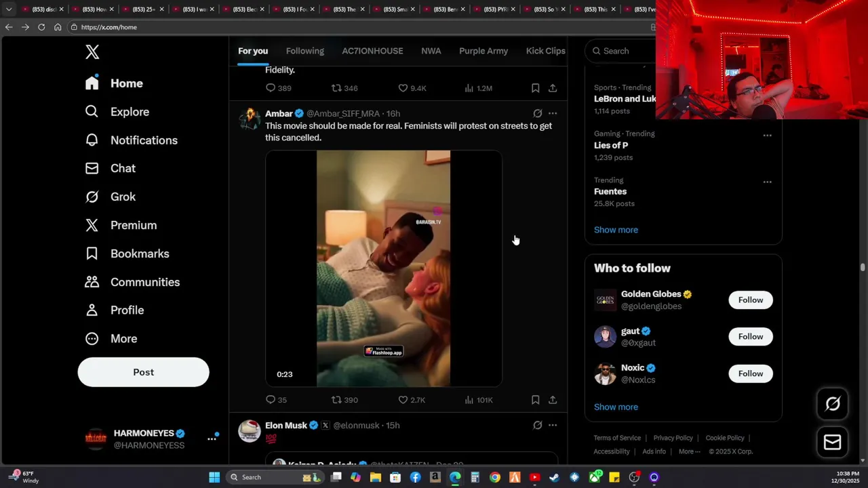Switch to the AC7IONHOUSE tab

coord(372,51)
